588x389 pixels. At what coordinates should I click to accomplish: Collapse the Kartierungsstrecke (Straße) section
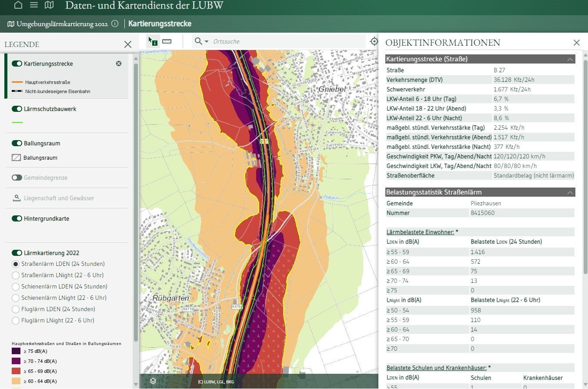tap(570, 59)
